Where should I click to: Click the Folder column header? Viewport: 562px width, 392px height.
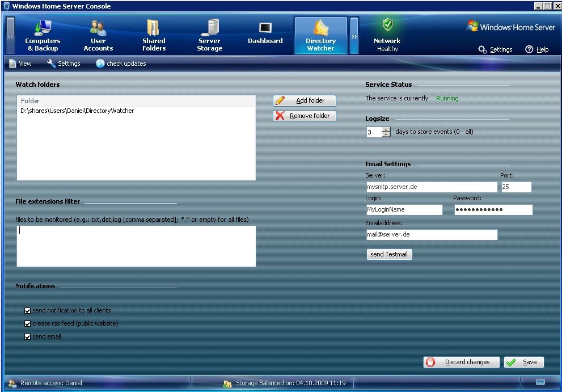click(136, 101)
